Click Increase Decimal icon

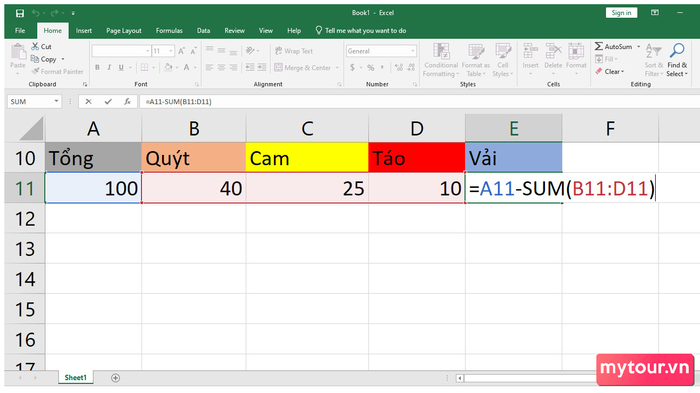click(399, 68)
